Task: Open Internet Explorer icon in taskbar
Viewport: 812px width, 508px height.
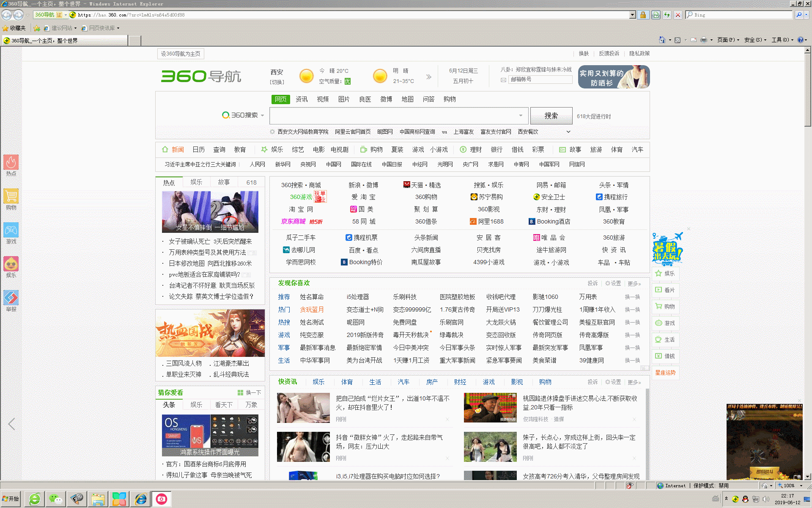Action: [140, 499]
